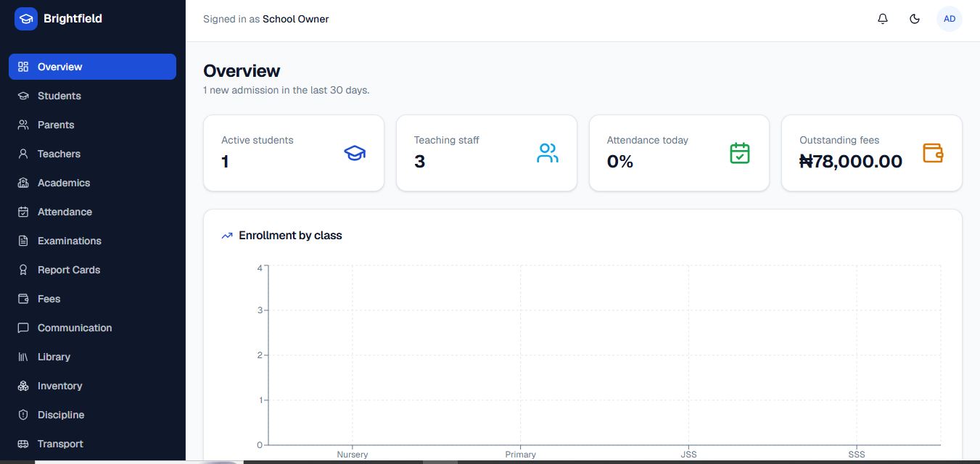Open the Parents section

[x=92, y=125]
